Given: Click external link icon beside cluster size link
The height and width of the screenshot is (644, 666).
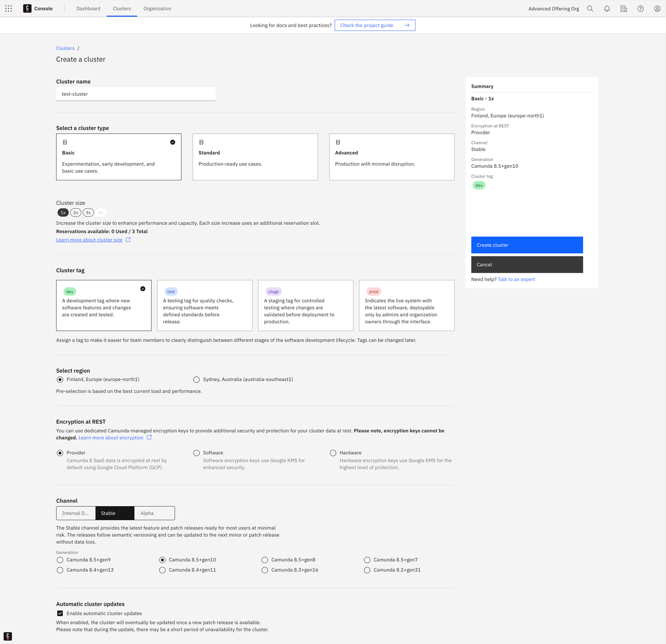Looking at the screenshot, I should click(x=128, y=240).
